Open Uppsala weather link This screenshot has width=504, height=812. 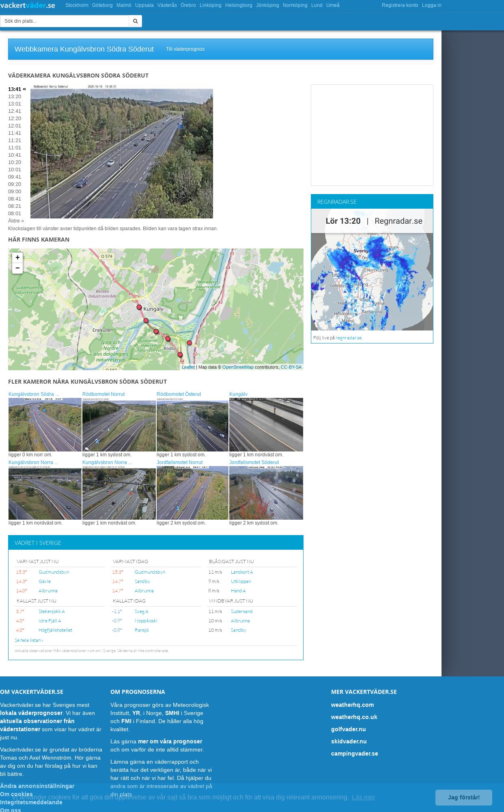pyautogui.click(x=144, y=5)
